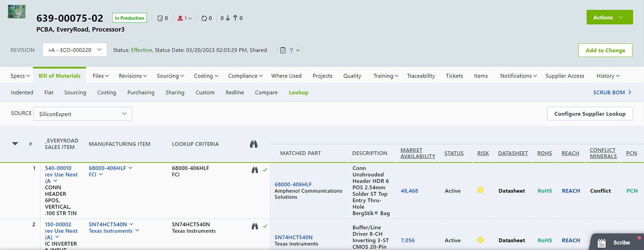Open the checklist question mark icon menu

click(x=290, y=50)
